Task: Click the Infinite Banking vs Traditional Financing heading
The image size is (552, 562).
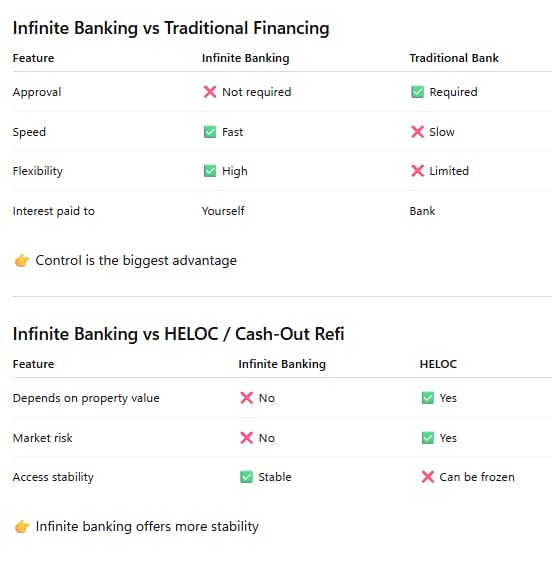Action: pyautogui.click(x=171, y=28)
